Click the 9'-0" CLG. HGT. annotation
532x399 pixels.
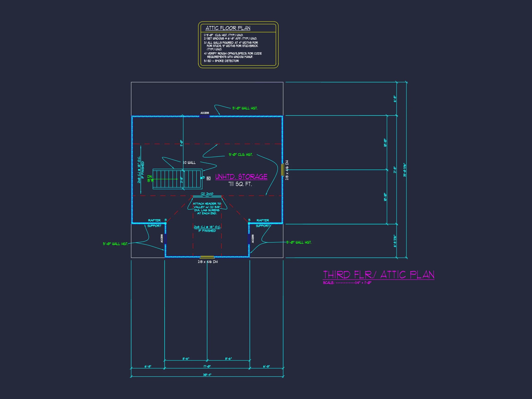pos(241,155)
